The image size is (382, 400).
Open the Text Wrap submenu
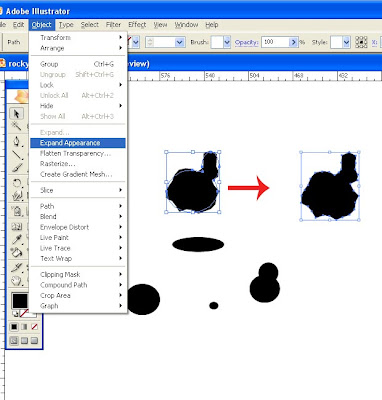77,259
